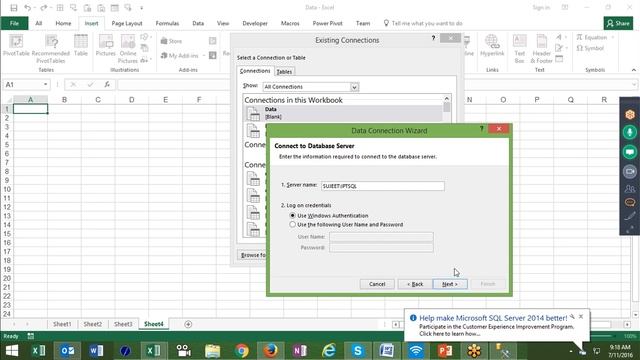Click the Sign in link
The image size is (640, 360).
(541, 8)
